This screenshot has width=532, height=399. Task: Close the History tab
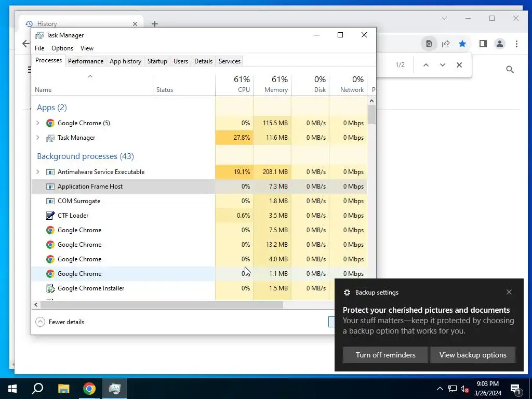coord(135,24)
